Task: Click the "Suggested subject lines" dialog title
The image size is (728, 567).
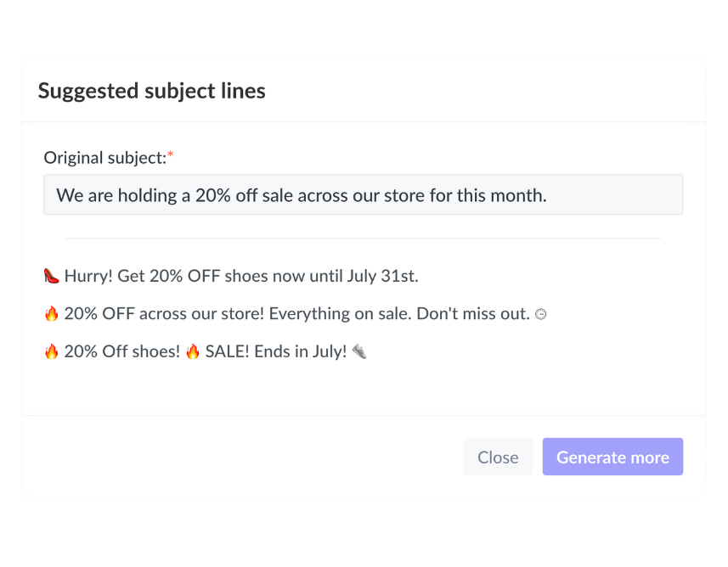Action: click(151, 91)
